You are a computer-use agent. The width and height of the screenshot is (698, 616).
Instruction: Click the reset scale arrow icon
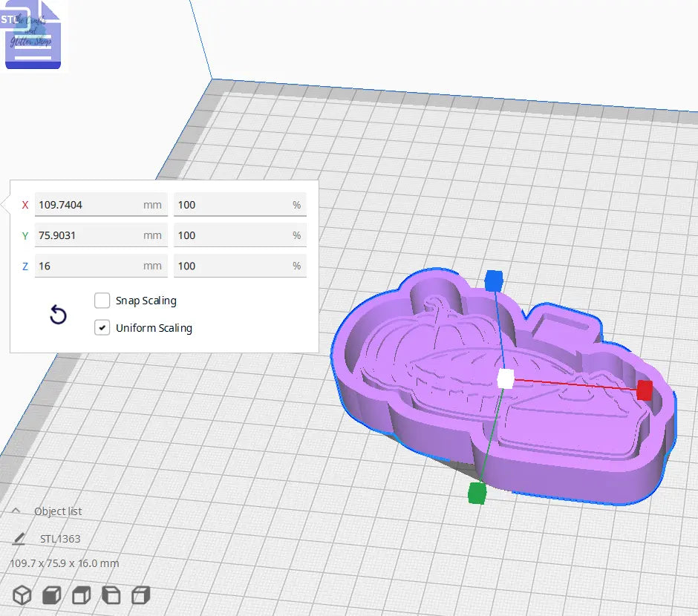(x=58, y=315)
